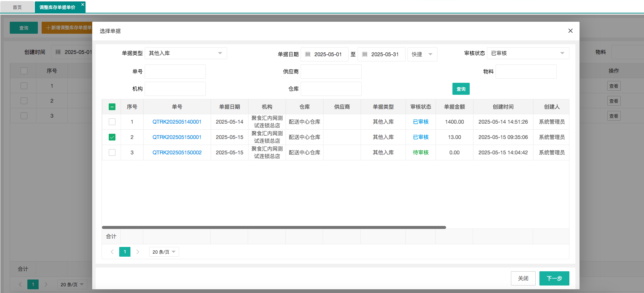Open document link QTRK202505140001
This screenshot has height=293, width=644.
(177, 122)
